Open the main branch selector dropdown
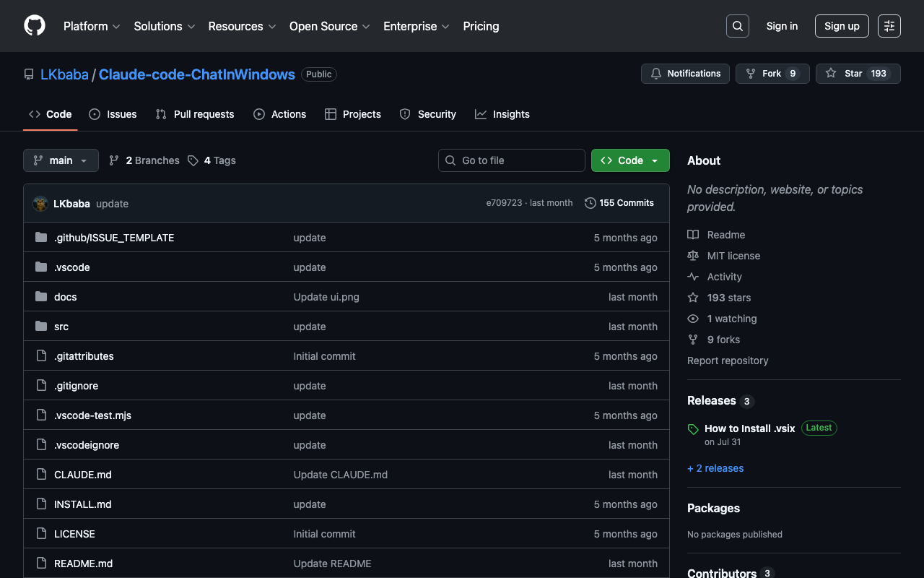 tap(61, 160)
